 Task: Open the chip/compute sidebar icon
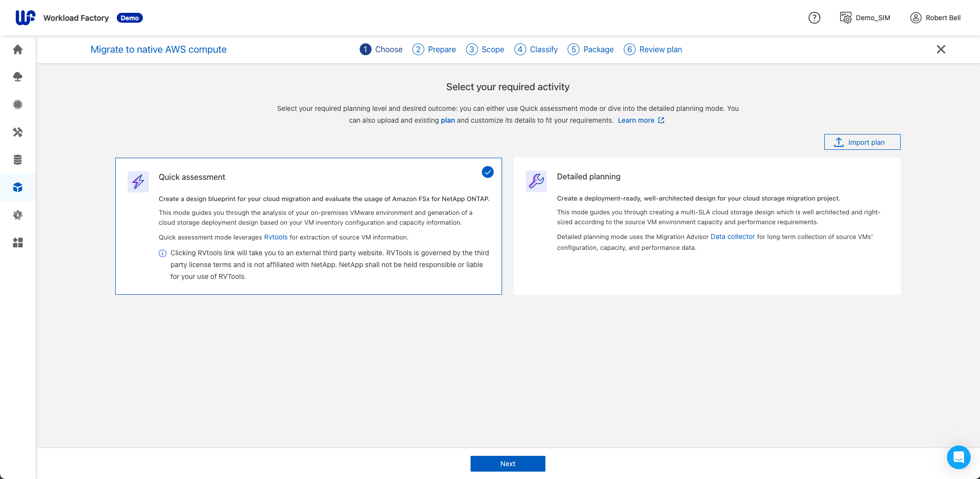click(18, 104)
